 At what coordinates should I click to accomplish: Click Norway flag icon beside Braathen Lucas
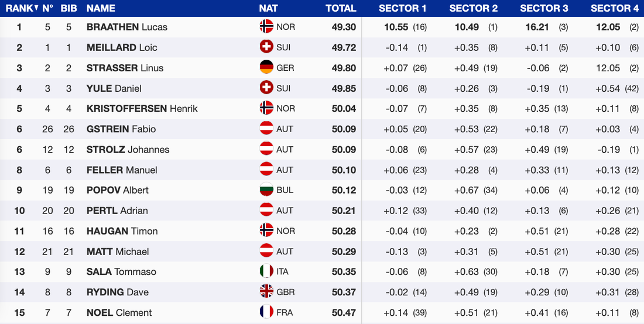[266, 27]
